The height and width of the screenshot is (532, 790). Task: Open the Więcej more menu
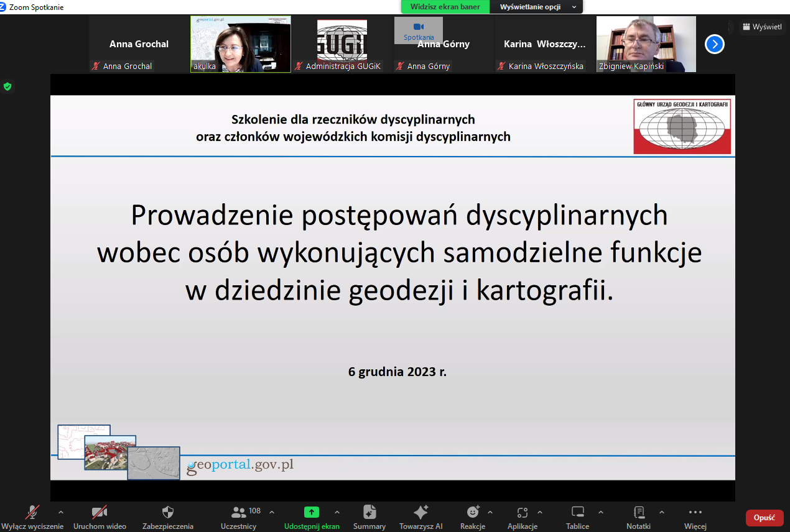point(695,513)
